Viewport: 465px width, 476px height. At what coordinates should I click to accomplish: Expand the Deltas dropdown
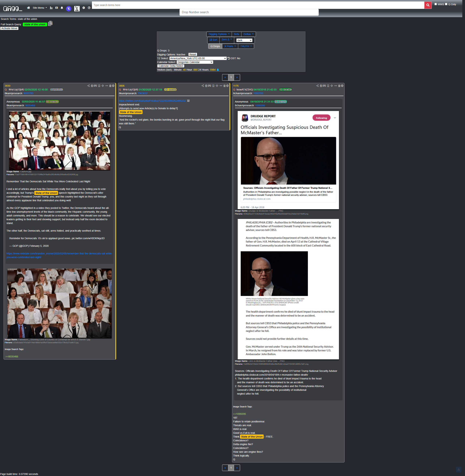click(248, 34)
